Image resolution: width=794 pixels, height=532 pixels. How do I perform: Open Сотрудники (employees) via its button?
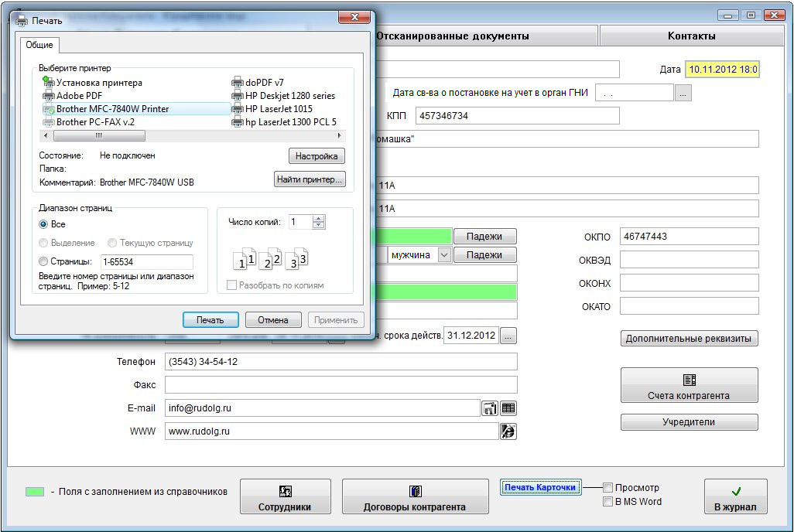[285, 496]
